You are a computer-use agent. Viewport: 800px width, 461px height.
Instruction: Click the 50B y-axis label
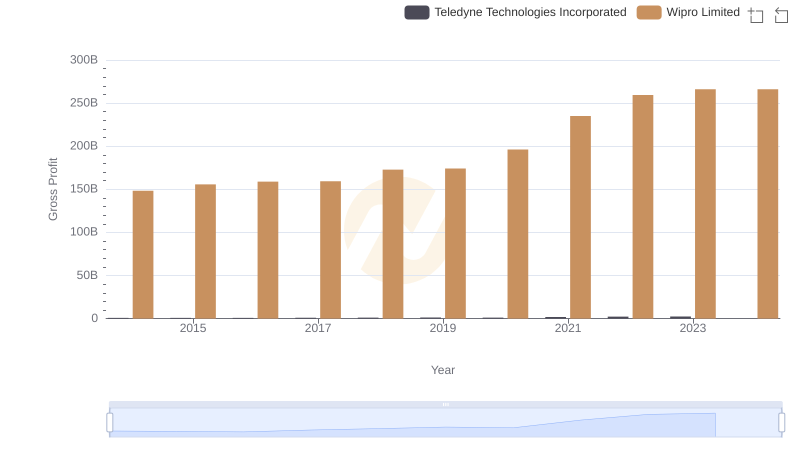pyautogui.click(x=87, y=275)
